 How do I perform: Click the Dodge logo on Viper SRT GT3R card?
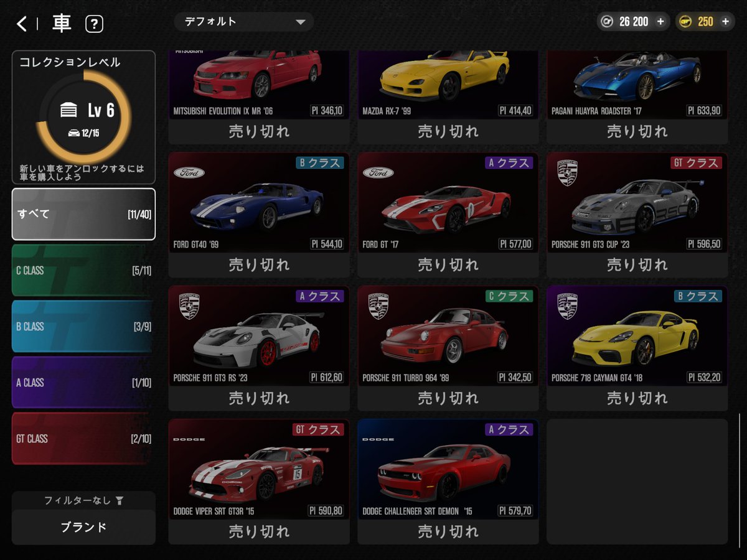[189, 439]
